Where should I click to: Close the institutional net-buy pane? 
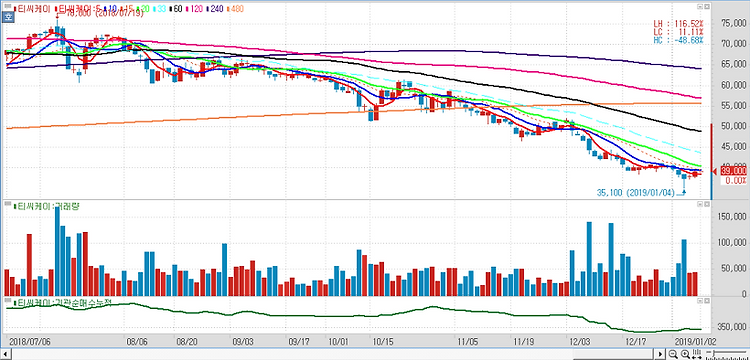[706, 301]
